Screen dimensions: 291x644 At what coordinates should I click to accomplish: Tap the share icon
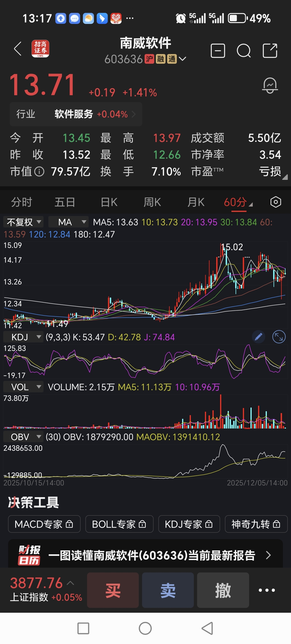(x=270, y=51)
